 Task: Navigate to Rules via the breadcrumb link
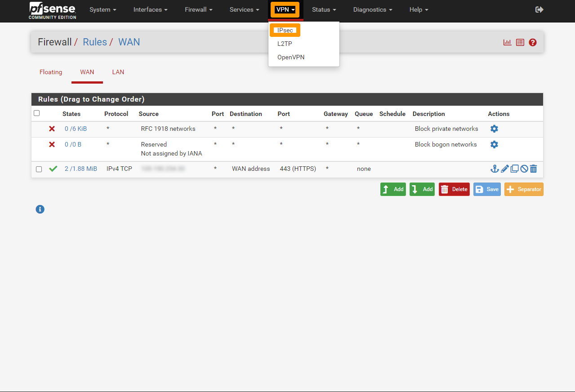point(95,42)
